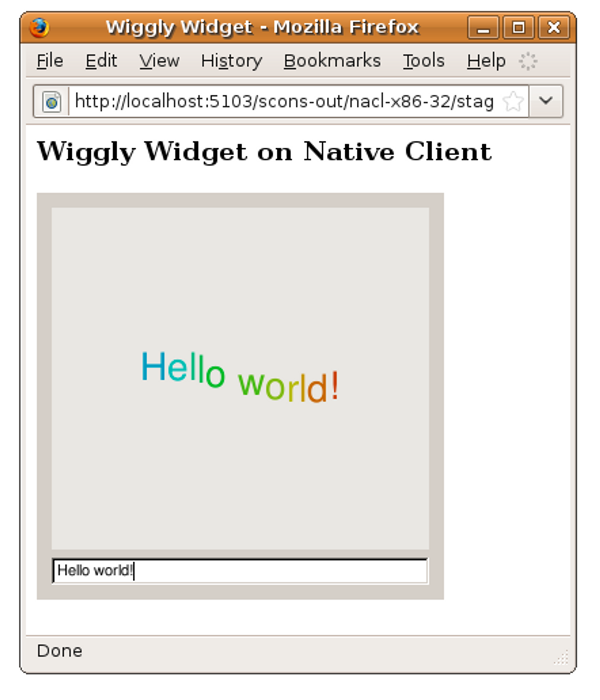Click the page identity icon in address bar
This screenshot has height=700, width=600.
(x=51, y=101)
